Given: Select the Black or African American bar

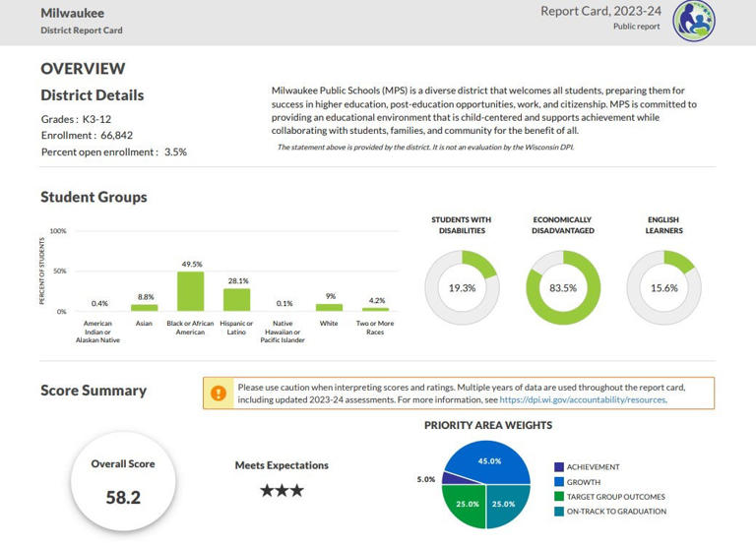Looking at the screenshot, I should coord(190,291).
